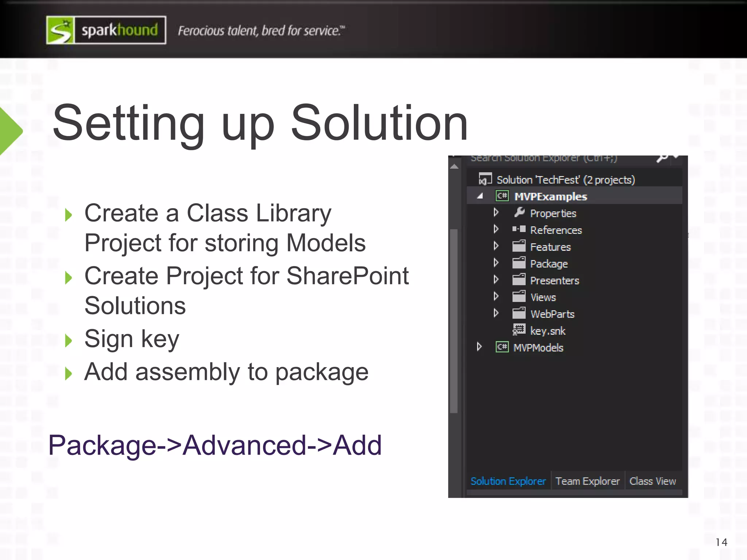Click the Features folder icon
The image size is (747, 560).
(519, 246)
